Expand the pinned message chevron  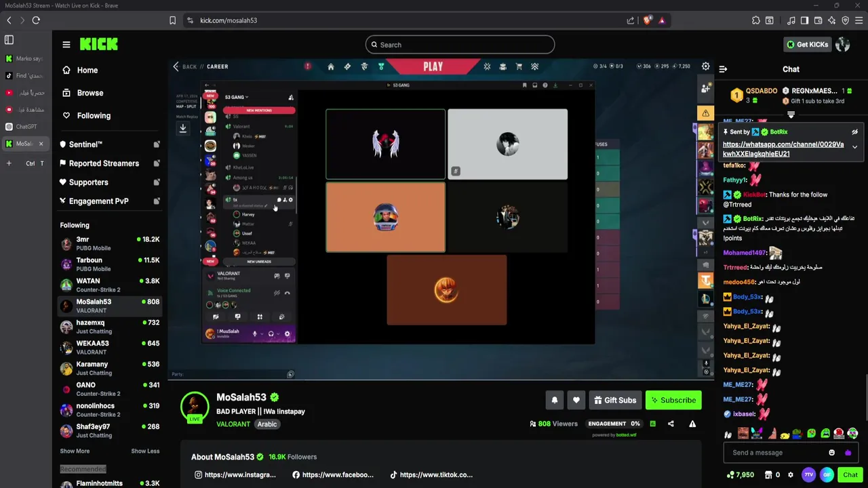pos(854,147)
